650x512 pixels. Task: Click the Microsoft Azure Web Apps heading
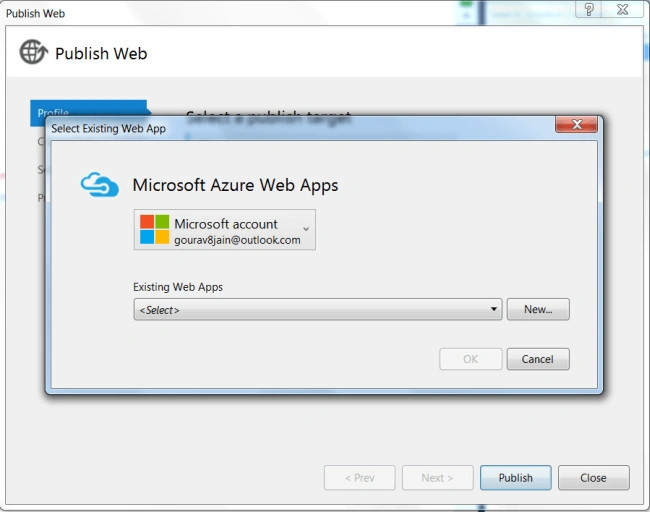pos(235,185)
